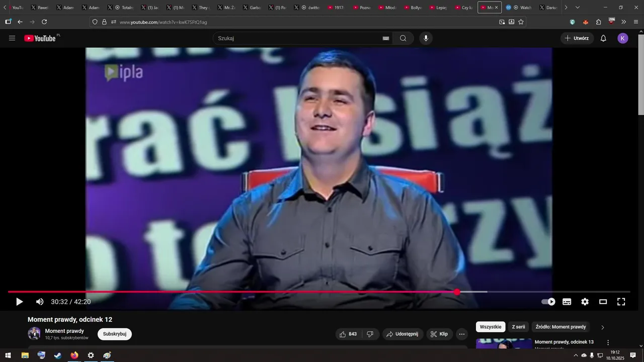Toggle the autoplay switch in the player

pos(548,302)
